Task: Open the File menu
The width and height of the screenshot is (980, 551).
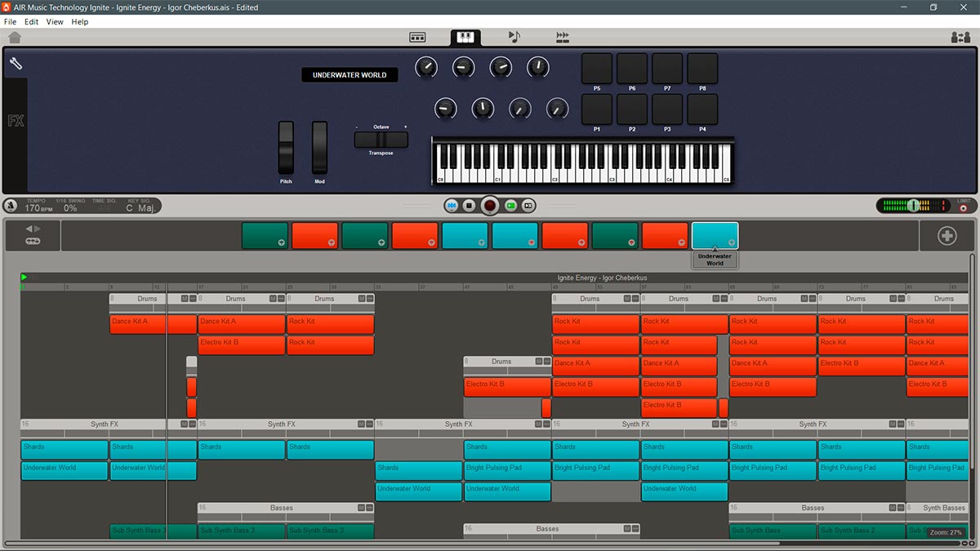Action: coord(11,22)
